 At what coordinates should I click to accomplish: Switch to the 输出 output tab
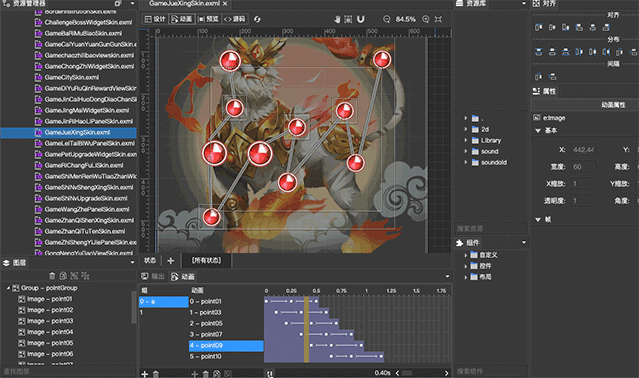point(152,277)
